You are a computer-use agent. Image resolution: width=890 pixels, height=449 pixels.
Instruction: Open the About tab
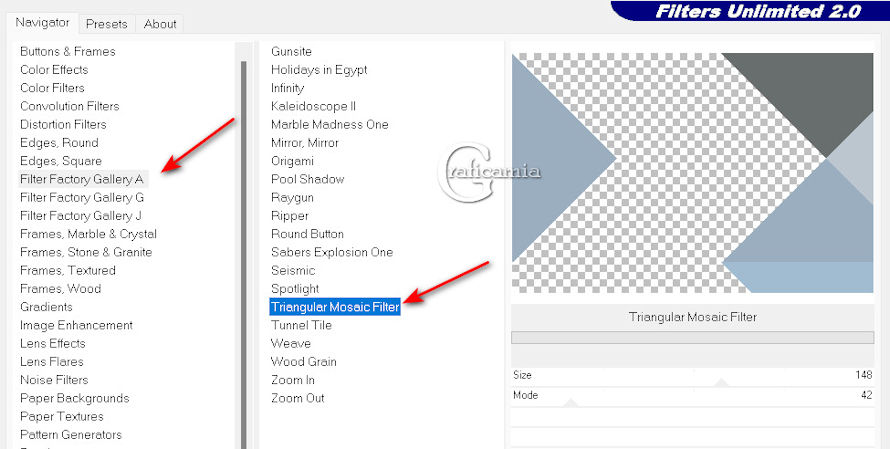pos(159,24)
